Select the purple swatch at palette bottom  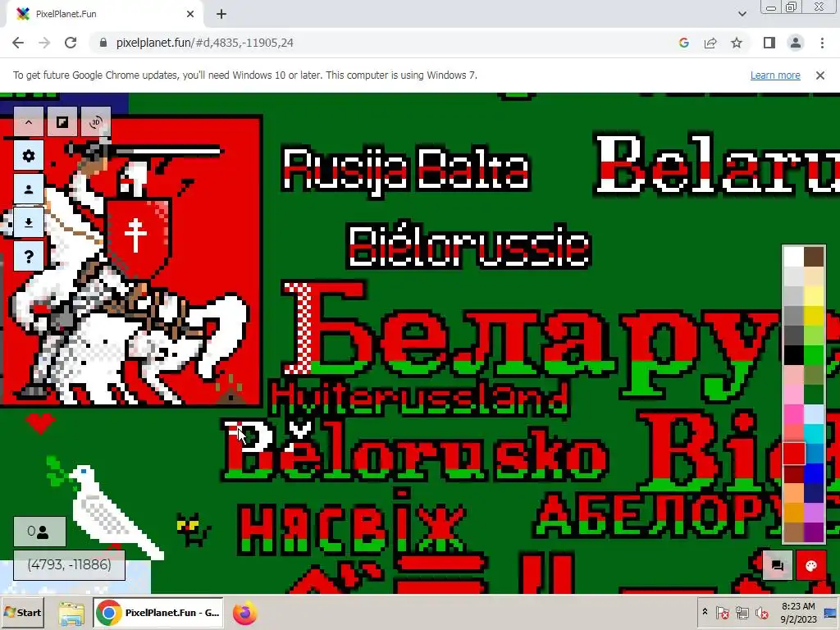(815, 532)
